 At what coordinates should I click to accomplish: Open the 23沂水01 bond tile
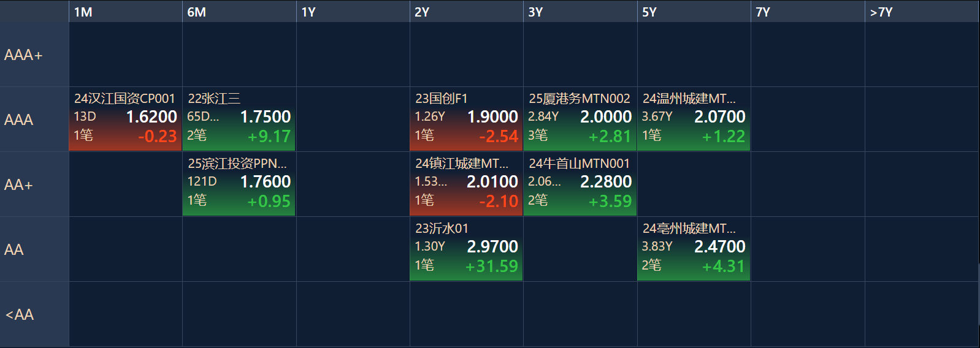pyautogui.click(x=466, y=249)
